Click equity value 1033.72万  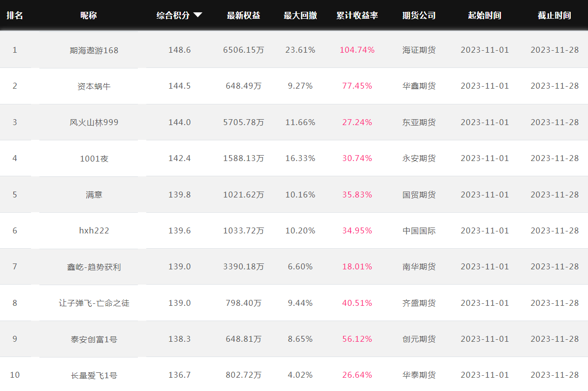point(244,230)
